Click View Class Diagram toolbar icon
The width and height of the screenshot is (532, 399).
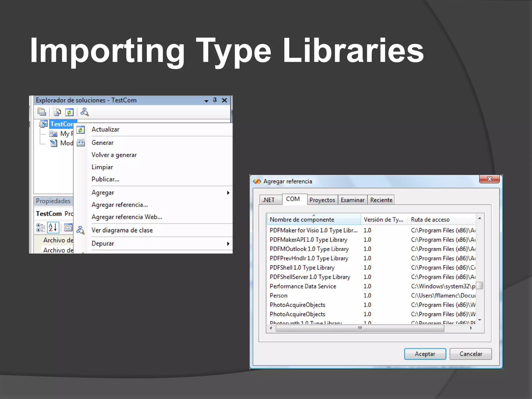(84, 112)
